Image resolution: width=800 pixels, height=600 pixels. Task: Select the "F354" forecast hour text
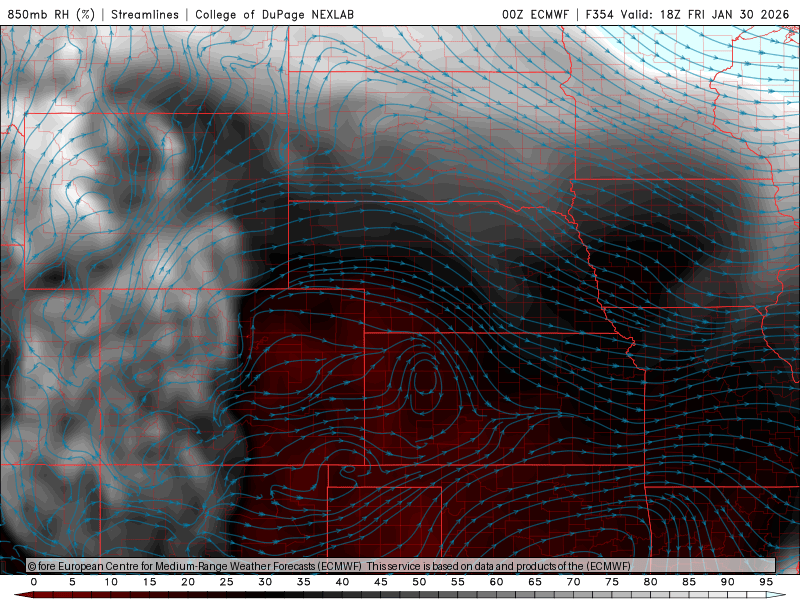pyautogui.click(x=599, y=14)
